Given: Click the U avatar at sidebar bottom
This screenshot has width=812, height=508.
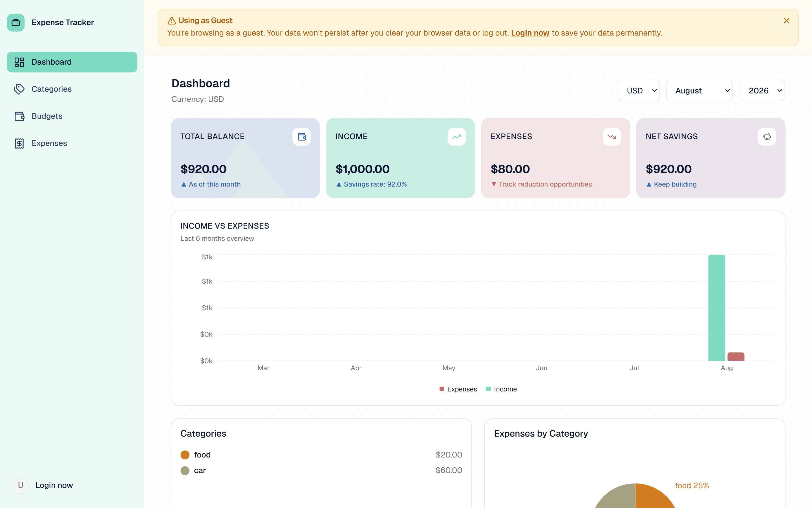Looking at the screenshot, I should coord(21,485).
